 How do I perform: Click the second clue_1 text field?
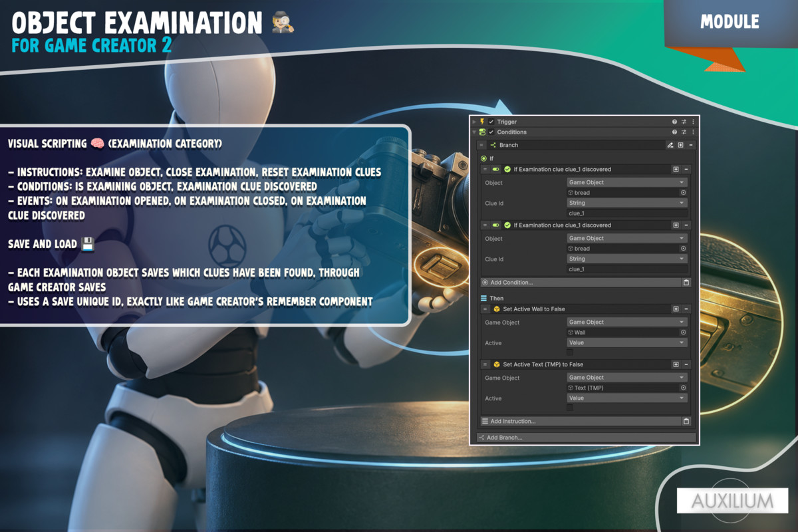[x=626, y=269]
